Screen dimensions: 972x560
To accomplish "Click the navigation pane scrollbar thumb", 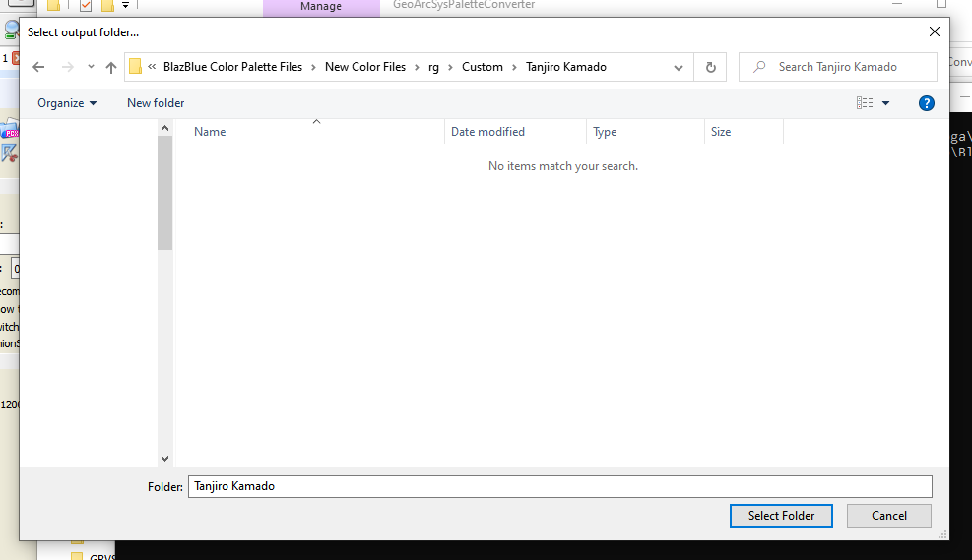I will (x=164, y=193).
